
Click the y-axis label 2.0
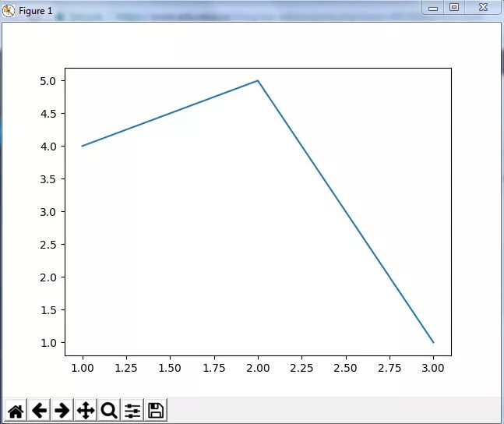48,277
